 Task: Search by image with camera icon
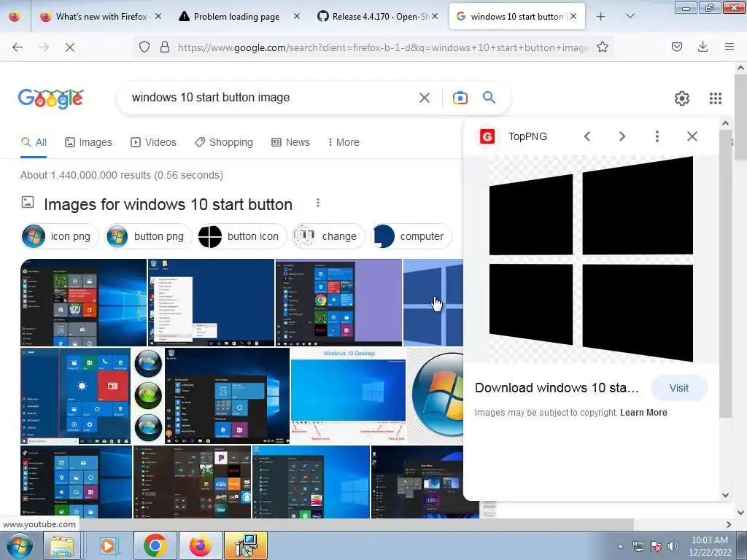point(460,98)
